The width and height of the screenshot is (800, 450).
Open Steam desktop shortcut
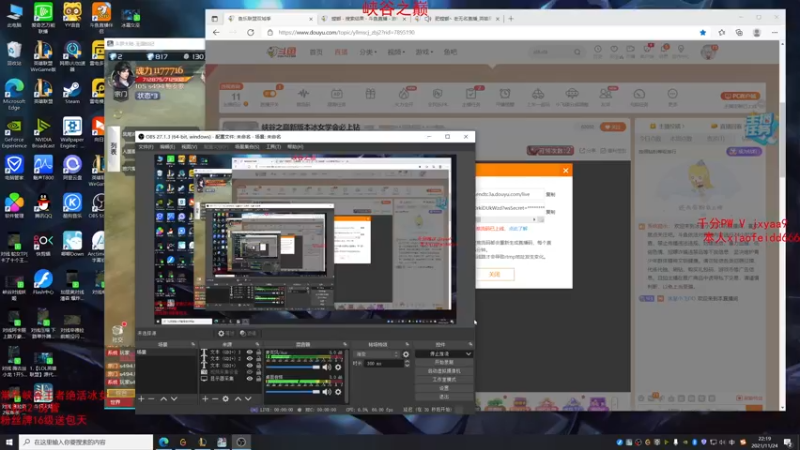click(72, 92)
